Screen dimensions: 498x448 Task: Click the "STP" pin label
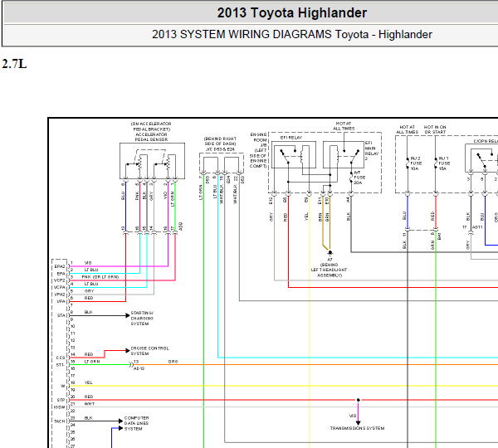coord(61,400)
